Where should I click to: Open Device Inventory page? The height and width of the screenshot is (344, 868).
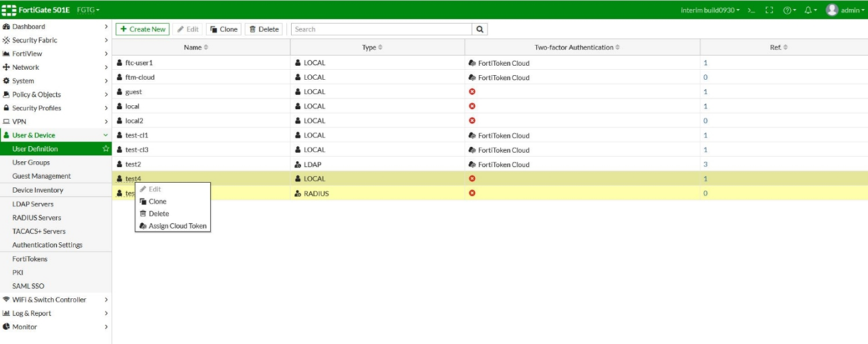(37, 190)
